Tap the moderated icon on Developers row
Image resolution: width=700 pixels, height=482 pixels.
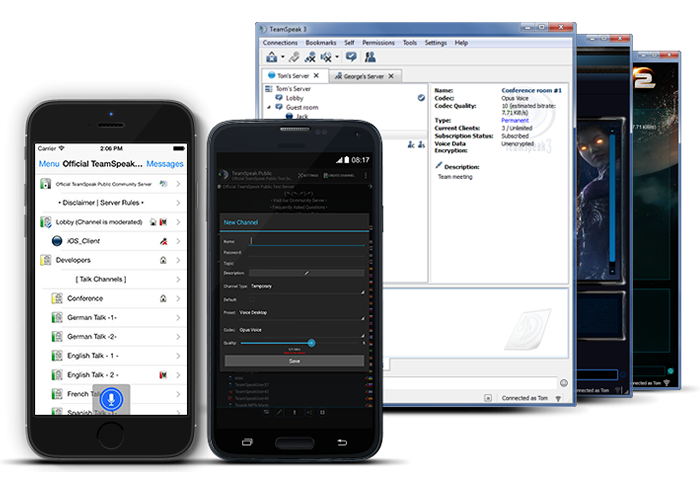click(163, 260)
